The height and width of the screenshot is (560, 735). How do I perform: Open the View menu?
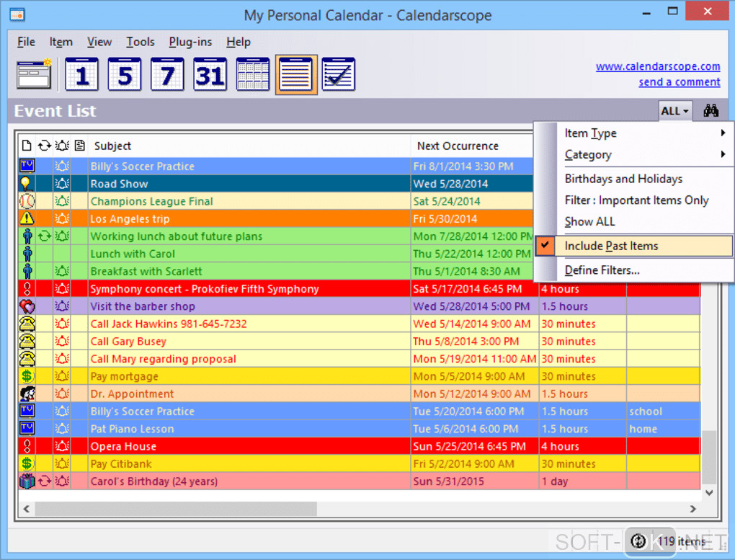click(x=99, y=42)
